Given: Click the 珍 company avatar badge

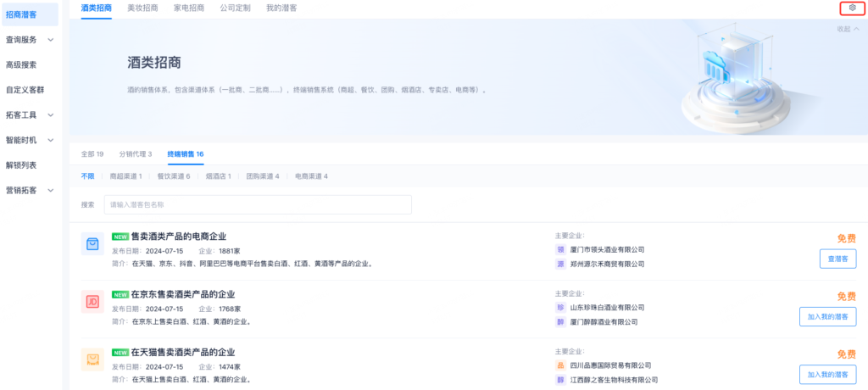Looking at the screenshot, I should pyautogui.click(x=560, y=307).
